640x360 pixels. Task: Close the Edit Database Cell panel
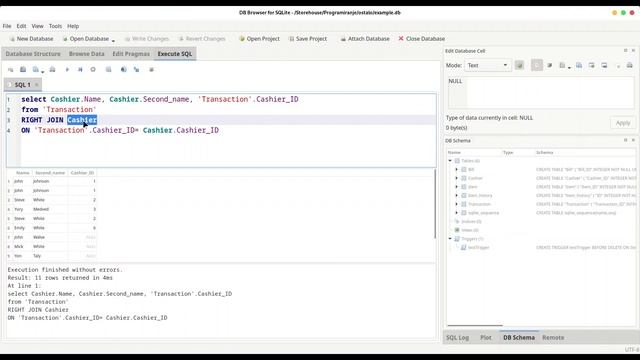(633, 51)
